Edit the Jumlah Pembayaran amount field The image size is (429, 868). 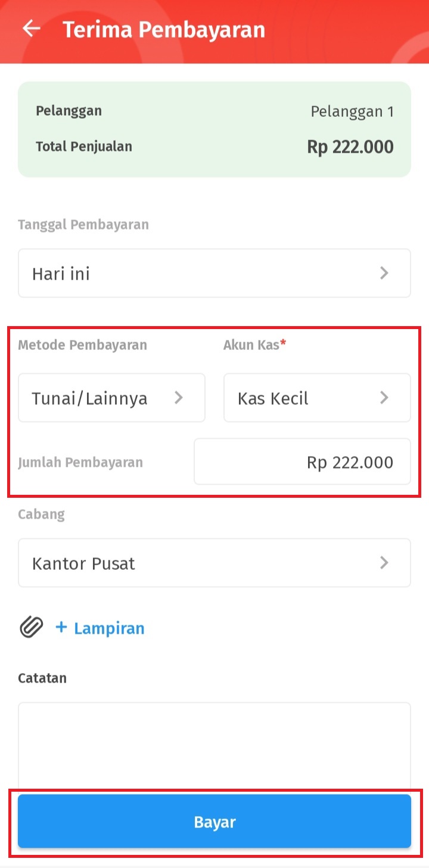[x=302, y=461]
